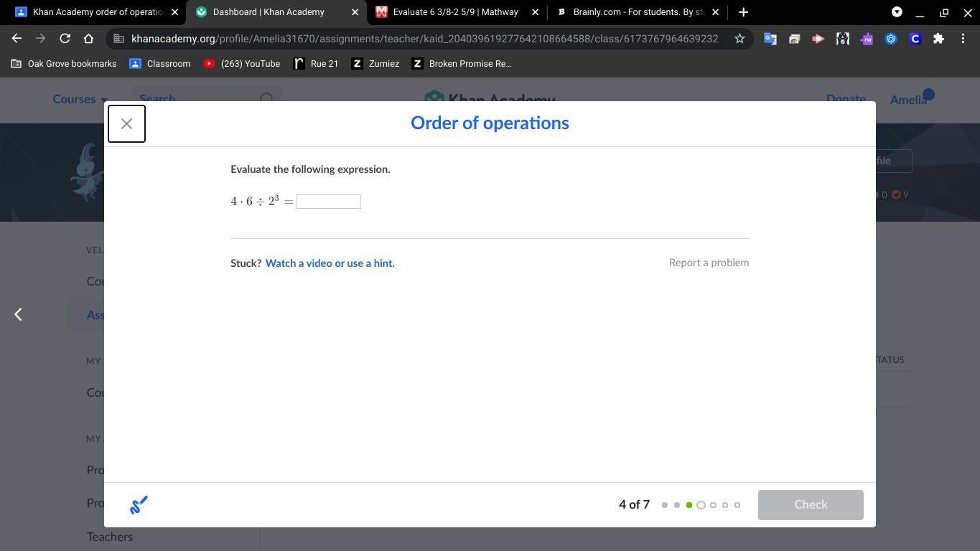This screenshot has width=980, height=551.
Task: Expand the Courses dropdown menu
Action: [x=80, y=100]
